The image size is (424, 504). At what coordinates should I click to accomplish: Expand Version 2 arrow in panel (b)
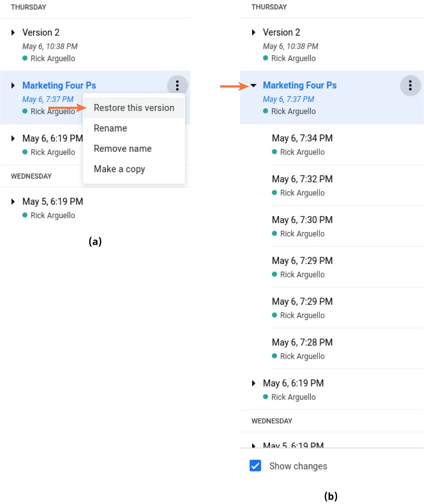click(x=254, y=32)
